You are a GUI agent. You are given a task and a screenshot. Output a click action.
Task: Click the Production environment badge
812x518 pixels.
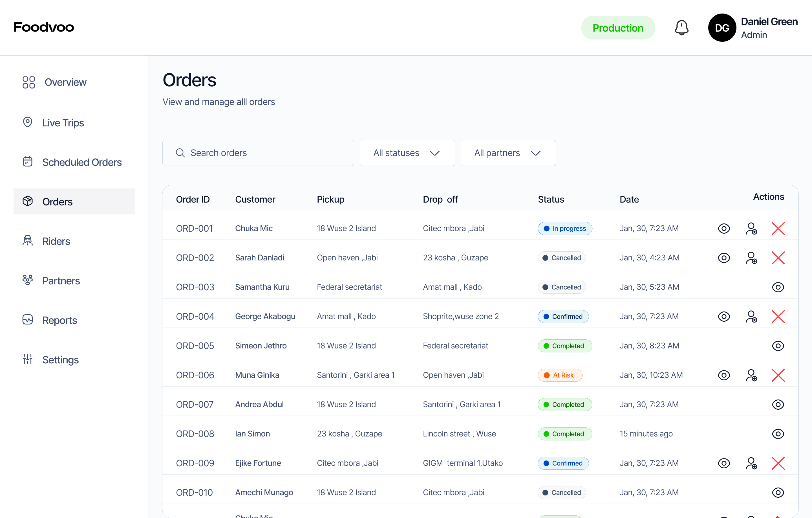[618, 28]
